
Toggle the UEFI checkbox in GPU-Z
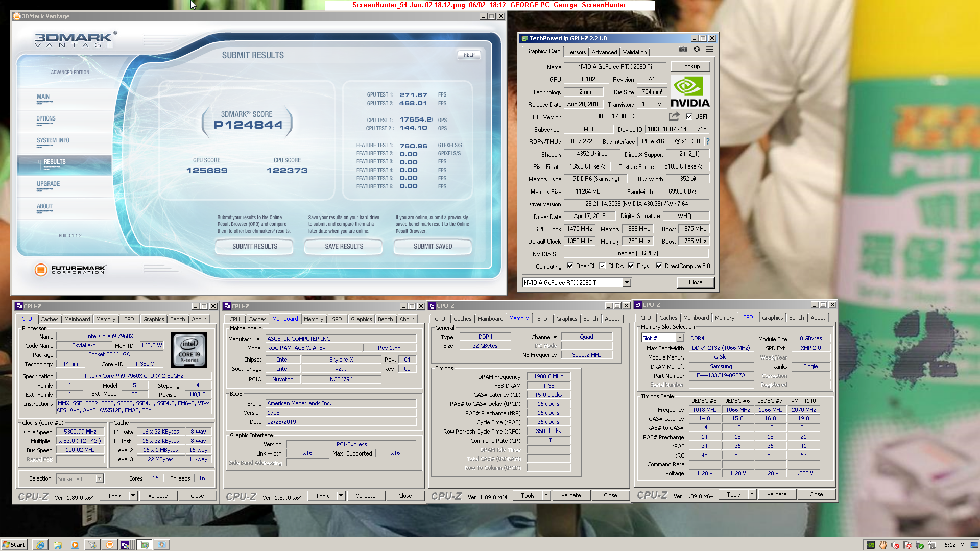(689, 116)
